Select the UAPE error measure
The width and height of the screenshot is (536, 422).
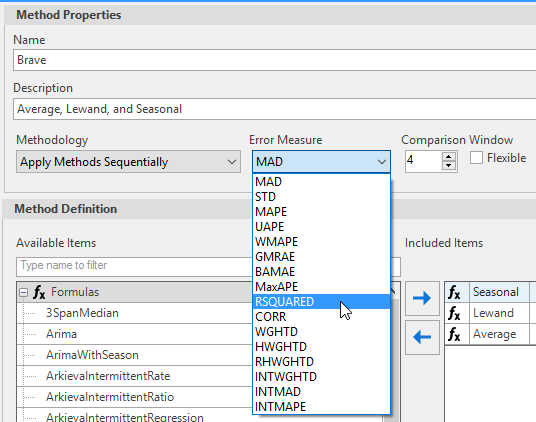[321, 227]
